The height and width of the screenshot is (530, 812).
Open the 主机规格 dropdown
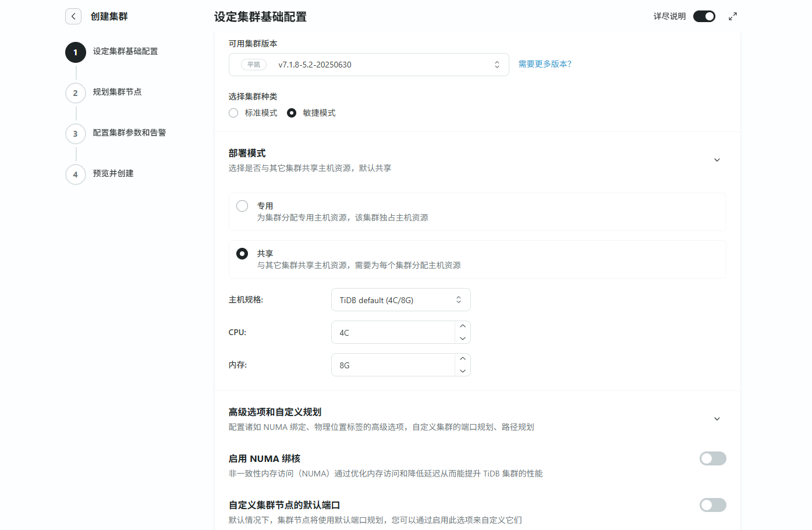(400, 300)
